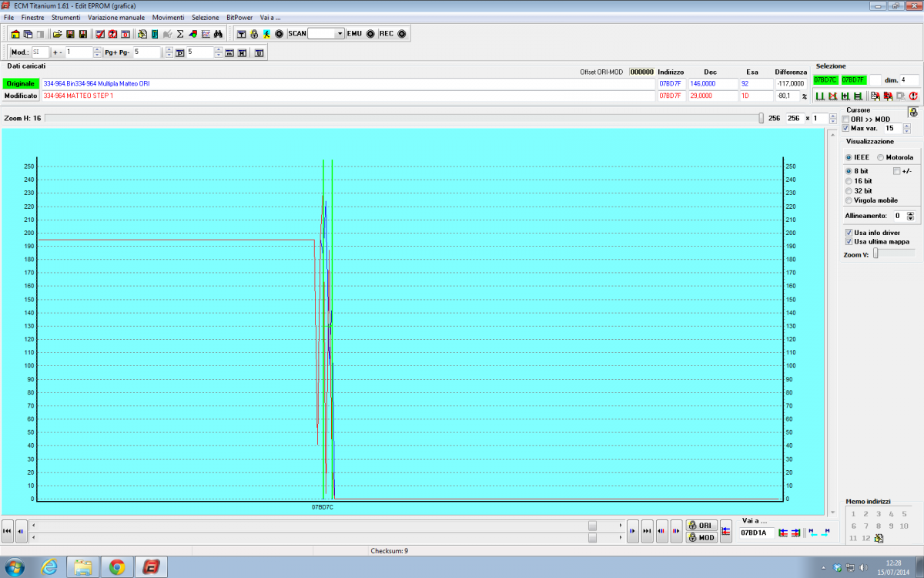Select the IEEE radio button

pos(849,157)
